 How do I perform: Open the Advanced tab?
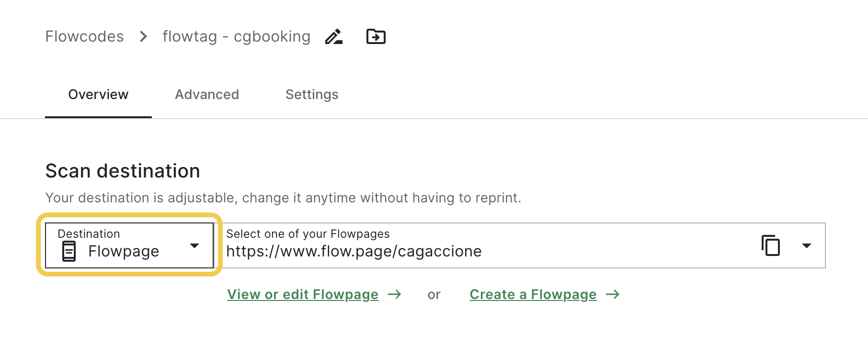(x=207, y=95)
